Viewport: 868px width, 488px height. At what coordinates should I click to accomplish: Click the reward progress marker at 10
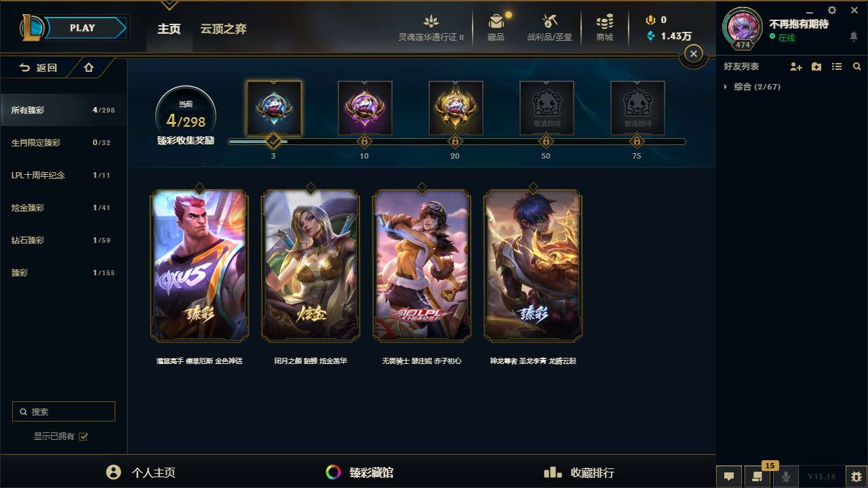364,142
